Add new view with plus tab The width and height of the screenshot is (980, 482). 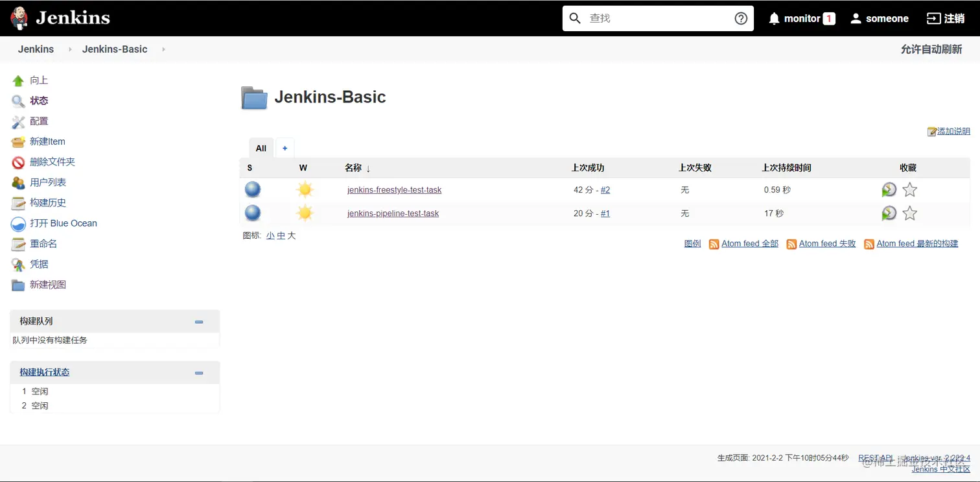(x=285, y=148)
